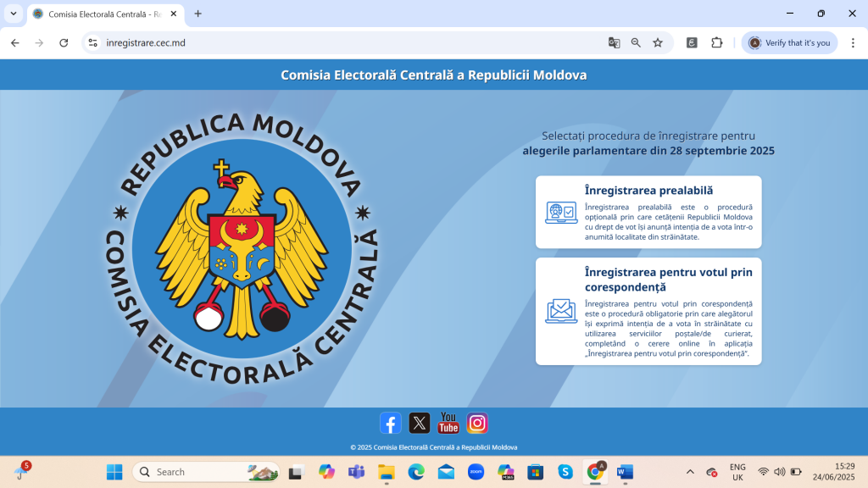Open Word from taskbar
This screenshot has height=488, width=868.
625,472
